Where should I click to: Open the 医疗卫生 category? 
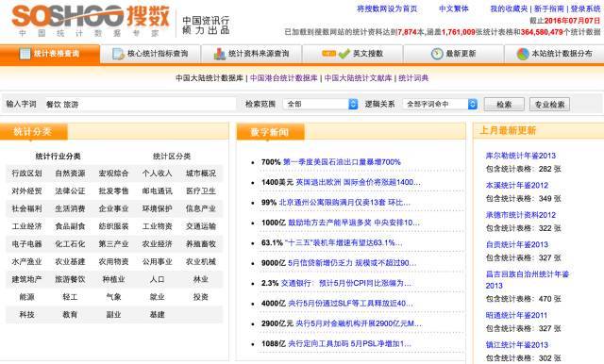tap(201, 191)
